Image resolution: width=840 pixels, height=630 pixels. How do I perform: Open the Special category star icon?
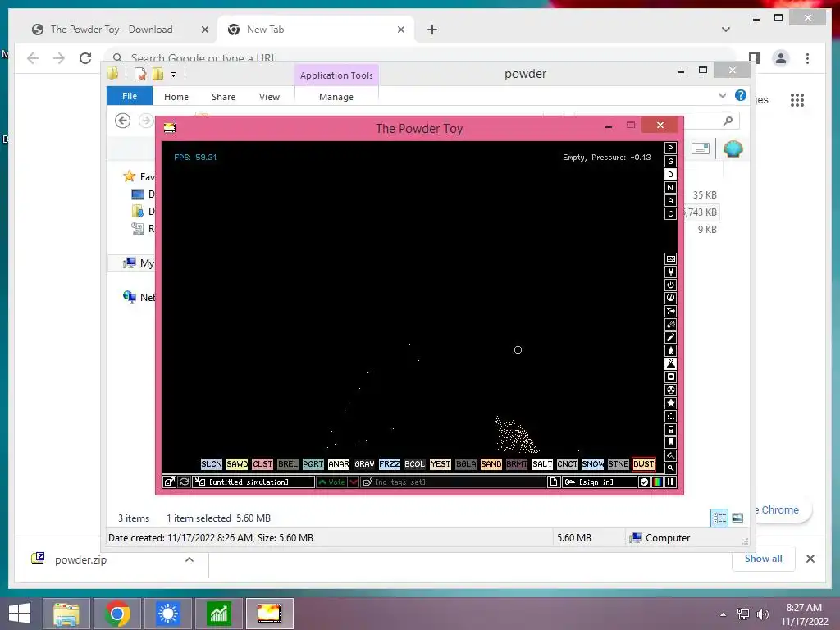click(670, 403)
